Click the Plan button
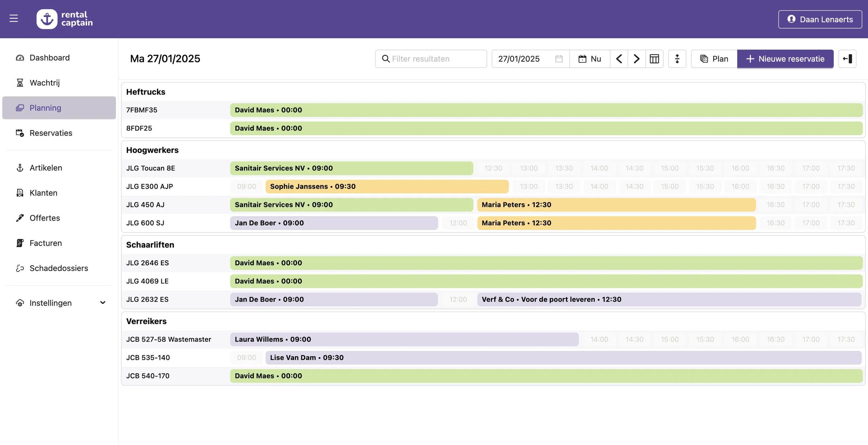868x445 pixels. pos(714,59)
